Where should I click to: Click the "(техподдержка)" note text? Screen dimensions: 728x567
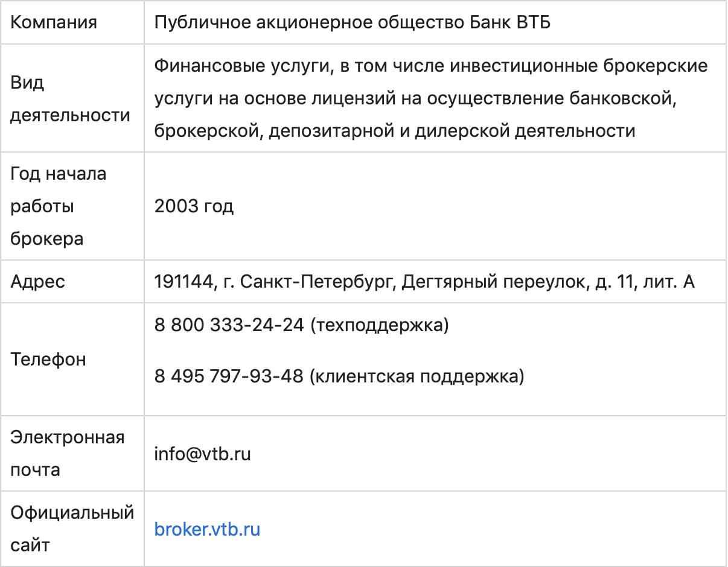click(x=380, y=325)
